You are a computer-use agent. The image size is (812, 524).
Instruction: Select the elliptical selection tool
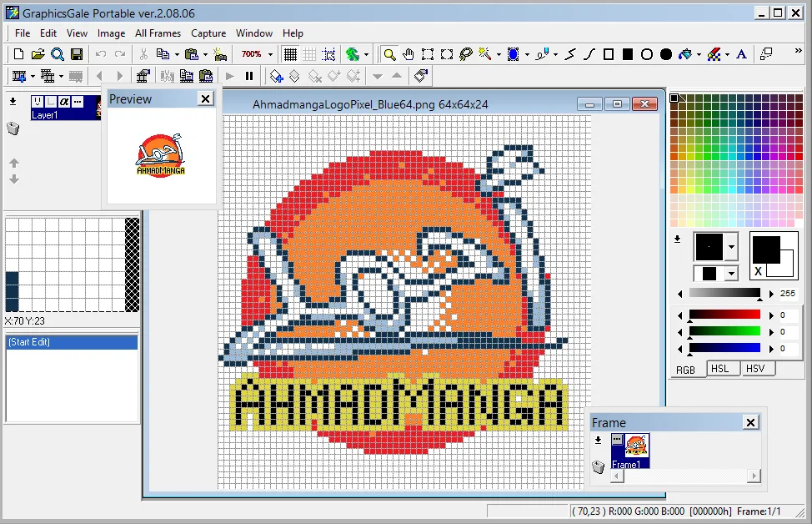(x=447, y=54)
